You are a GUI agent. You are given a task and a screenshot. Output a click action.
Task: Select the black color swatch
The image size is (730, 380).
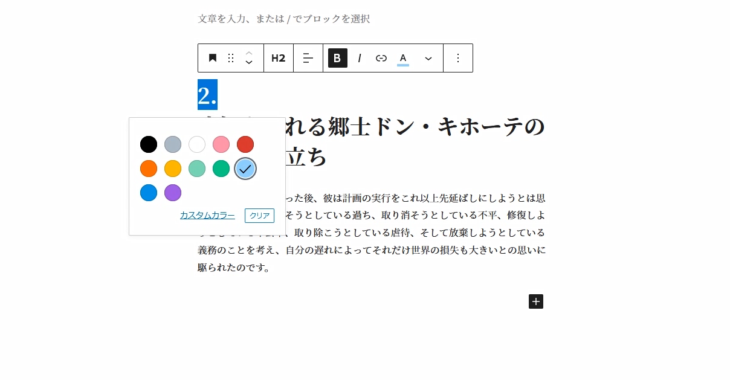(x=149, y=144)
